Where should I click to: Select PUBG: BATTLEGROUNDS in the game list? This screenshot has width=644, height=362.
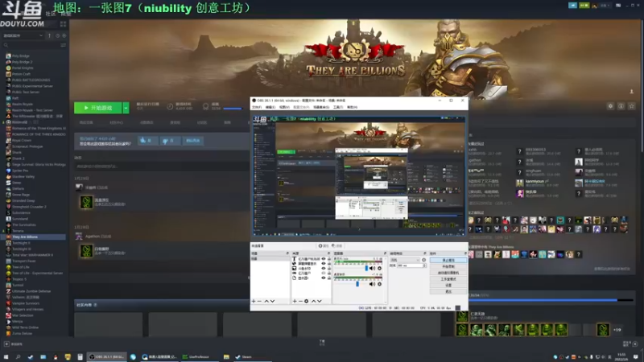[x=31, y=80]
